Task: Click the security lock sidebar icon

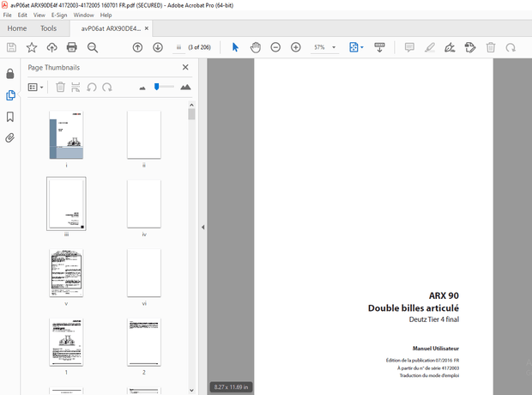Action: (10, 74)
